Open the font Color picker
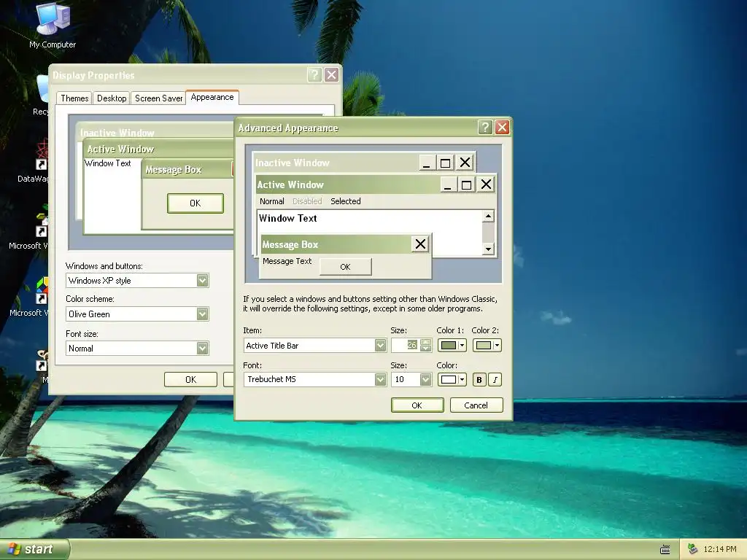 [452, 379]
